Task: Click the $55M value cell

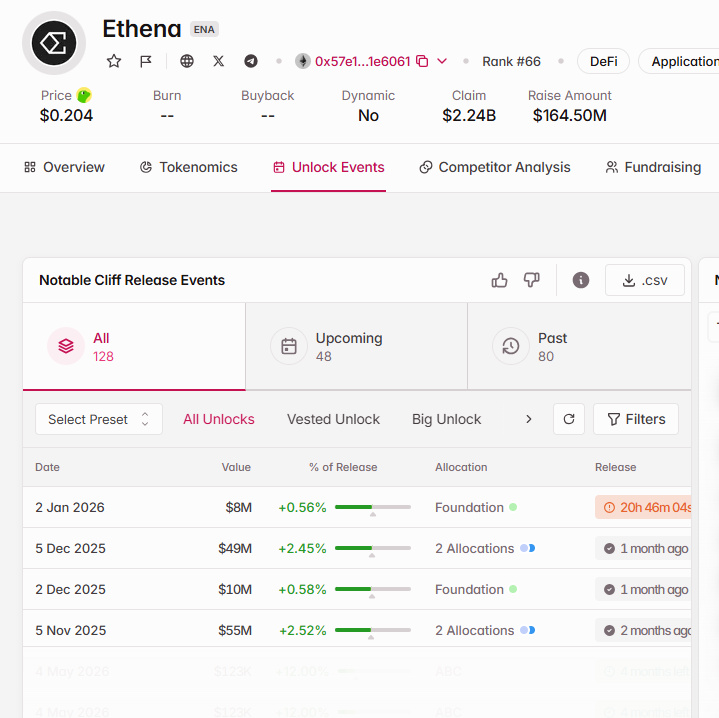Action: [235, 630]
